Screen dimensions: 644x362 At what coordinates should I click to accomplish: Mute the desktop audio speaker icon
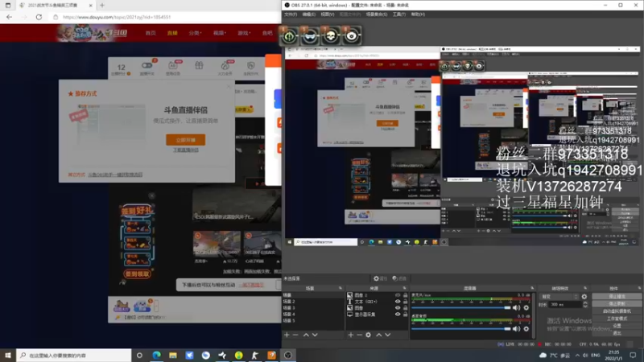pos(517,329)
